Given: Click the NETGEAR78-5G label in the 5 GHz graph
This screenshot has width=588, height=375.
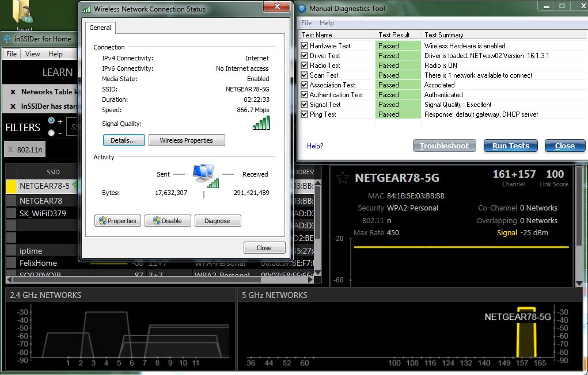Looking at the screenshot, I should (518, 317).
